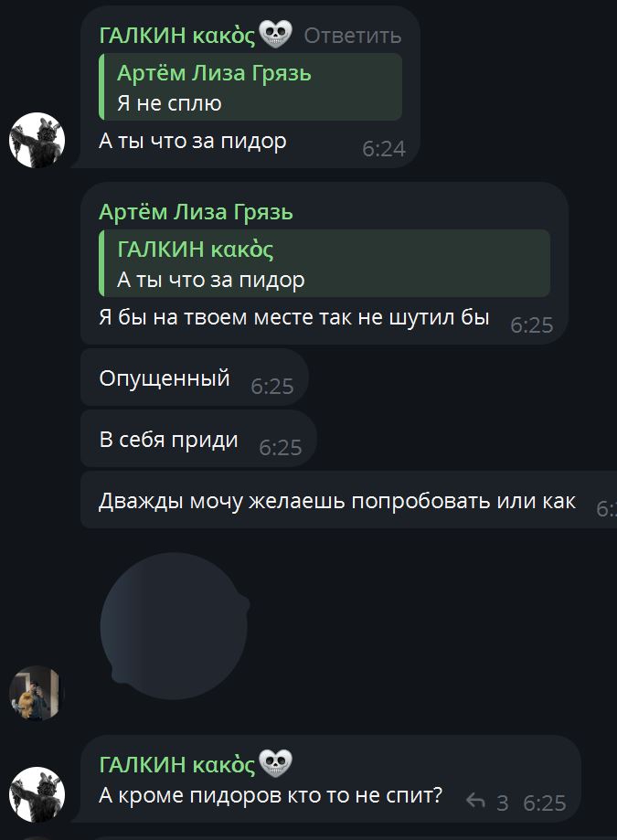The height and width of the screenshot is (840, 617).
Task: Click the "Ответить" reply link
Action: [353, 36]
